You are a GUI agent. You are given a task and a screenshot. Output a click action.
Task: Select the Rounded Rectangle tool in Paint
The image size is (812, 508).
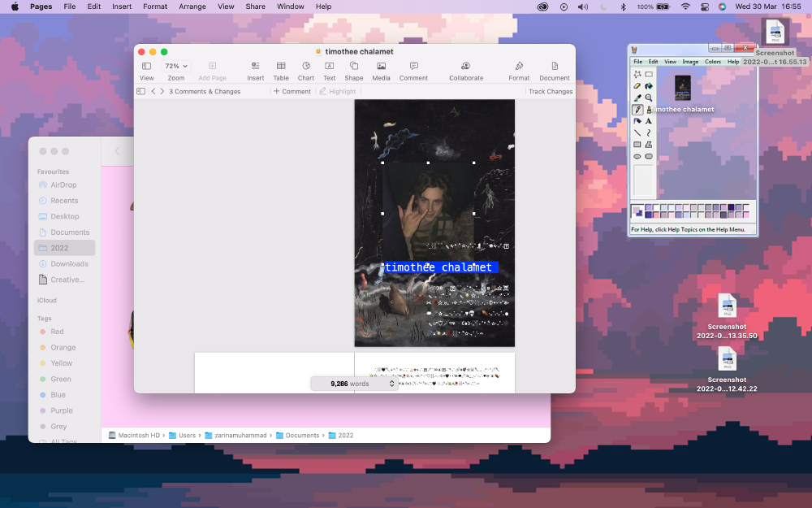(x=648, y=157)
